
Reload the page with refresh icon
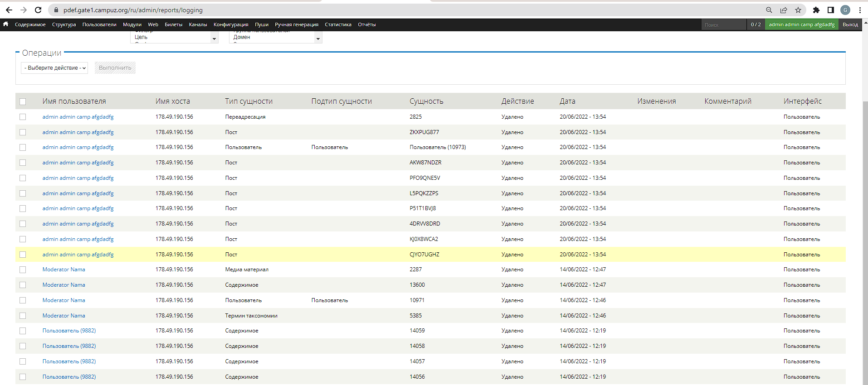(x=38, y=10)
